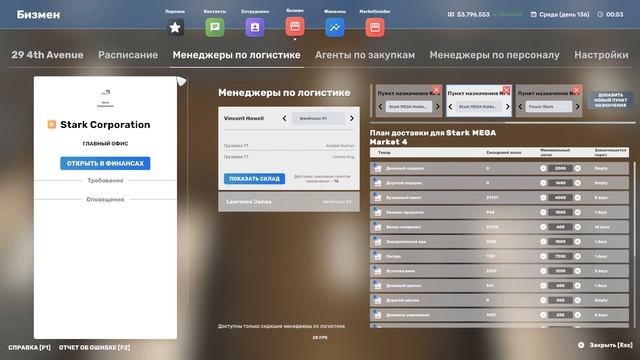640x360 pixels.
Task: Increase minimum stock for Дорогой подарок
Action: [x=578, y=183]
